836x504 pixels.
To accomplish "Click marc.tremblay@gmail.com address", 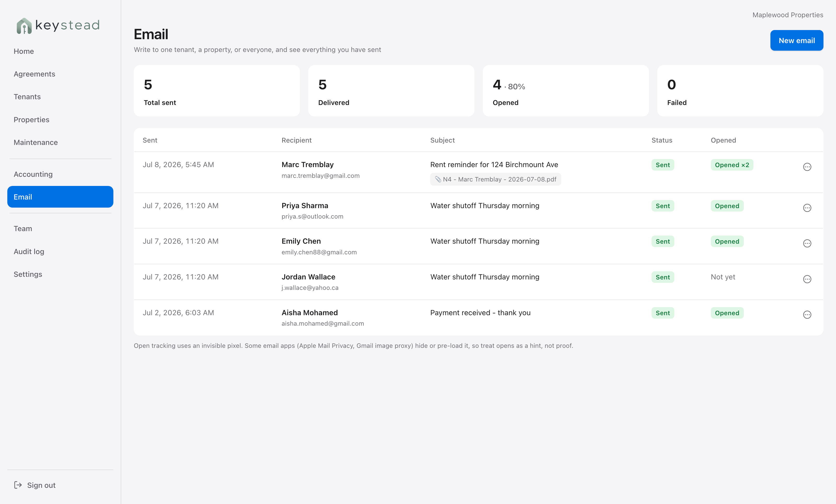I will tap(321, 176).
